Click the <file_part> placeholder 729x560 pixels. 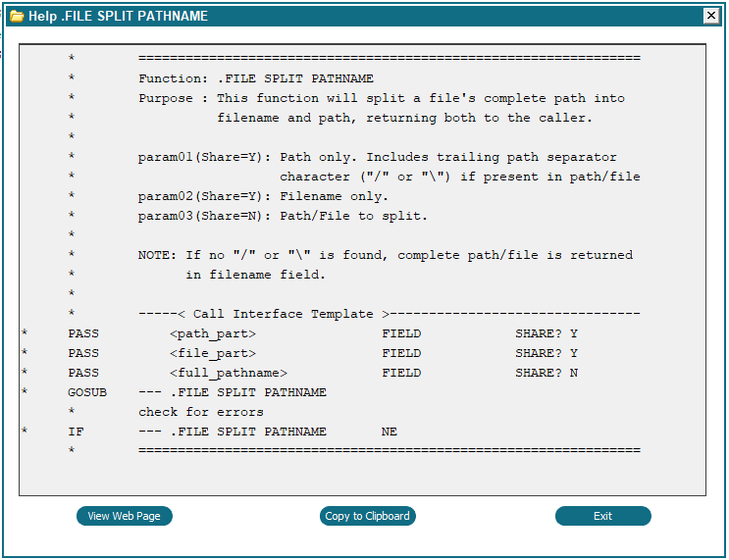pos(213,353)
